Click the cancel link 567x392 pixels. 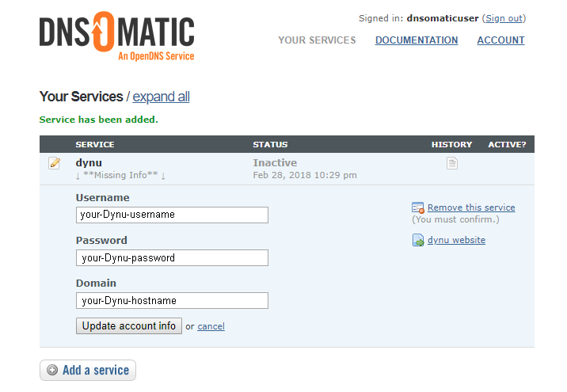[211, 326]
